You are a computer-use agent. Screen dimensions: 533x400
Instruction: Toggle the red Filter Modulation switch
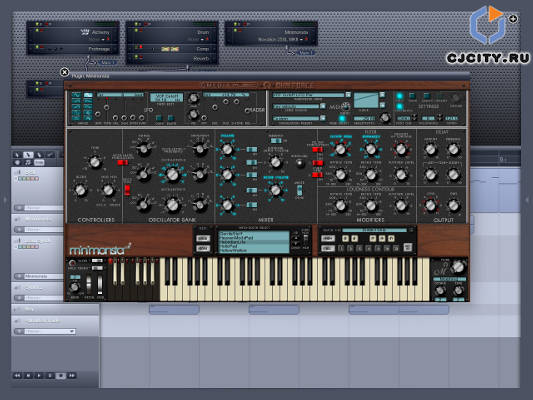pyautogui.click(x=317, y=150)
